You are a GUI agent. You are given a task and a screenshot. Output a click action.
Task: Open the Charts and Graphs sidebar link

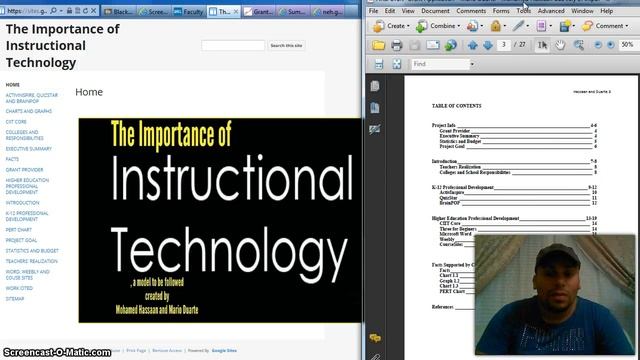pyautogui.click(x=29, y=111)
